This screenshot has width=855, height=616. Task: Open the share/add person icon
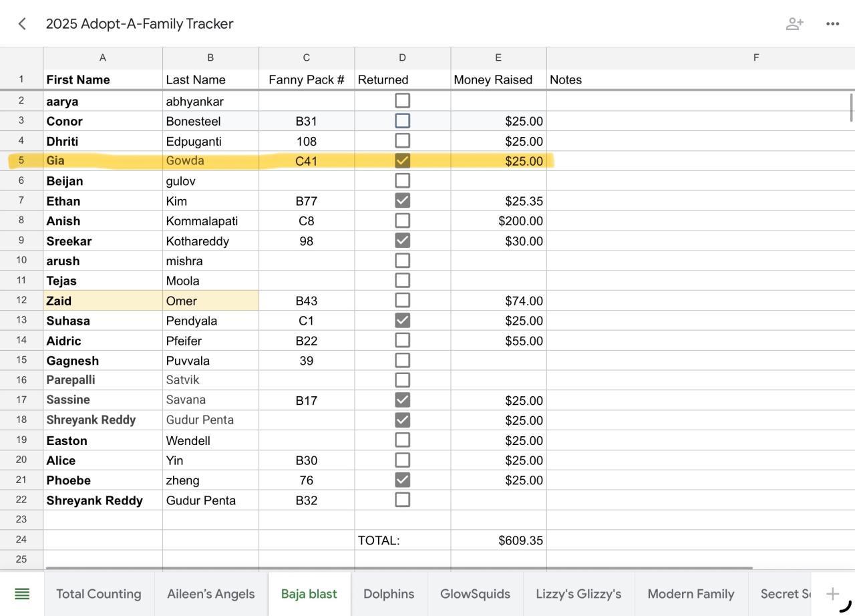[x=794, y=24]
